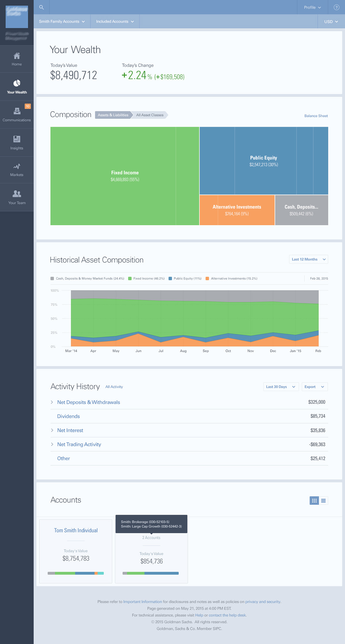Click the search magnifier icon
Image resolution: width=345 pixels, height=644 pixels.
click(41, 7)
